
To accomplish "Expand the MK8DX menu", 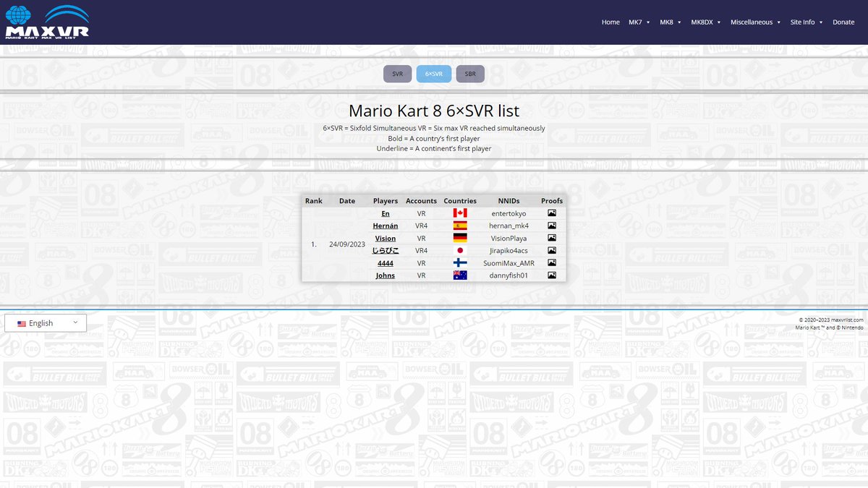I will [707, 22].
